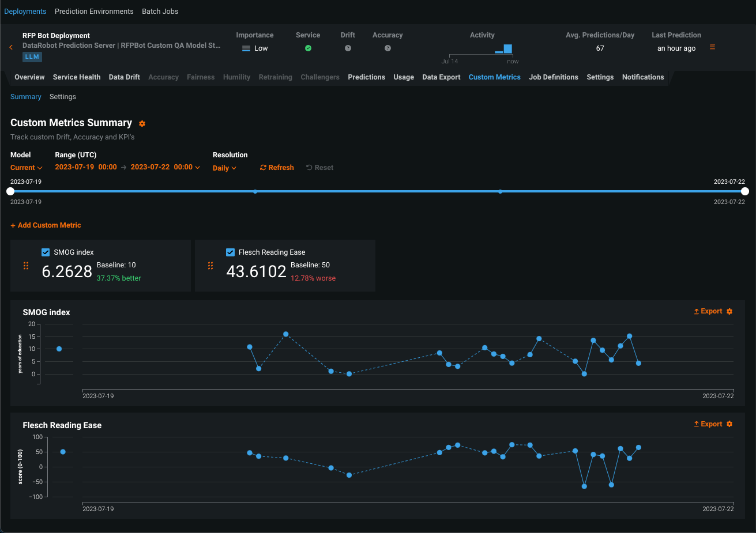Open the Data Export tab

coord(441,77)
